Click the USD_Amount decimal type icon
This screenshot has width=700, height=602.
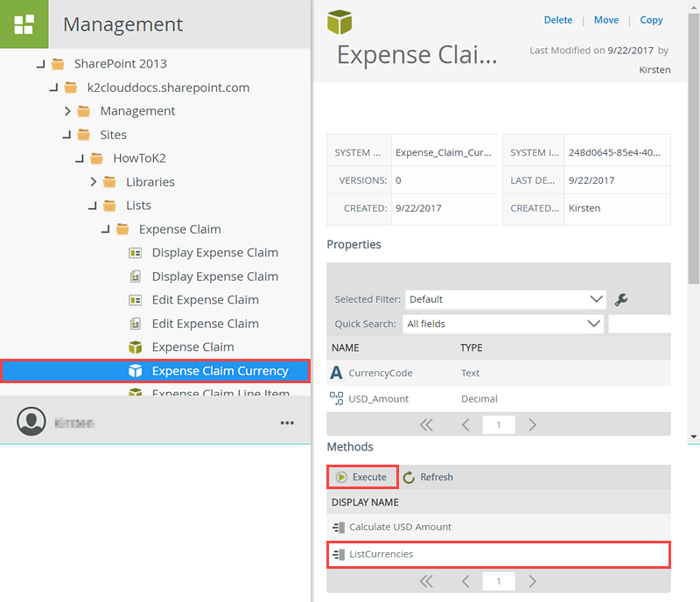pos(336,398)
